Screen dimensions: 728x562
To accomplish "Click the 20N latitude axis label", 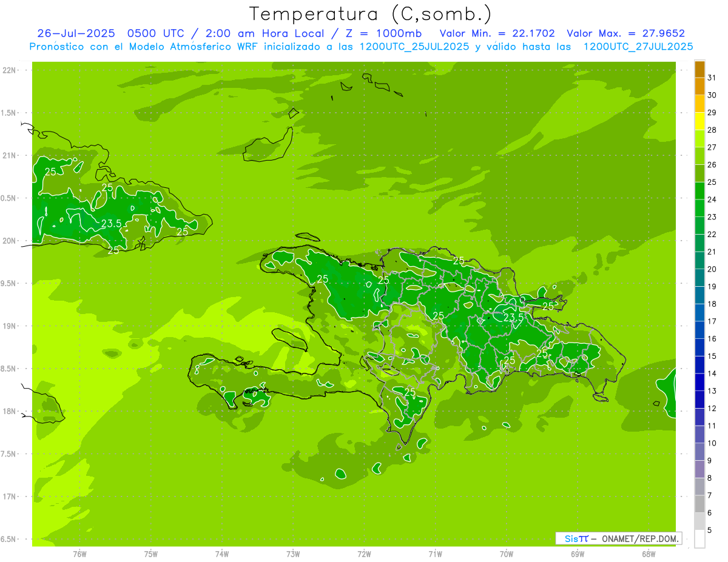I will point(10,241).
